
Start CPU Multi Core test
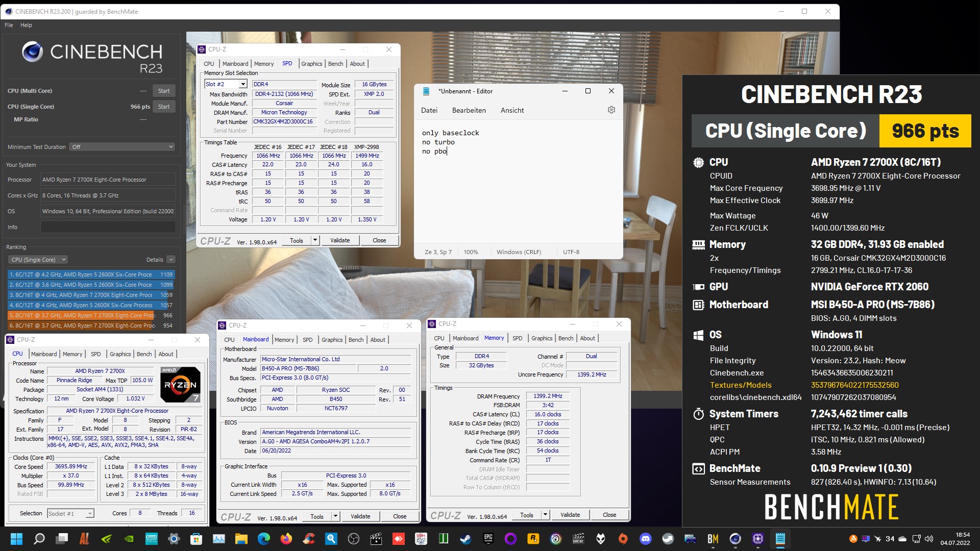coord(164,91)
